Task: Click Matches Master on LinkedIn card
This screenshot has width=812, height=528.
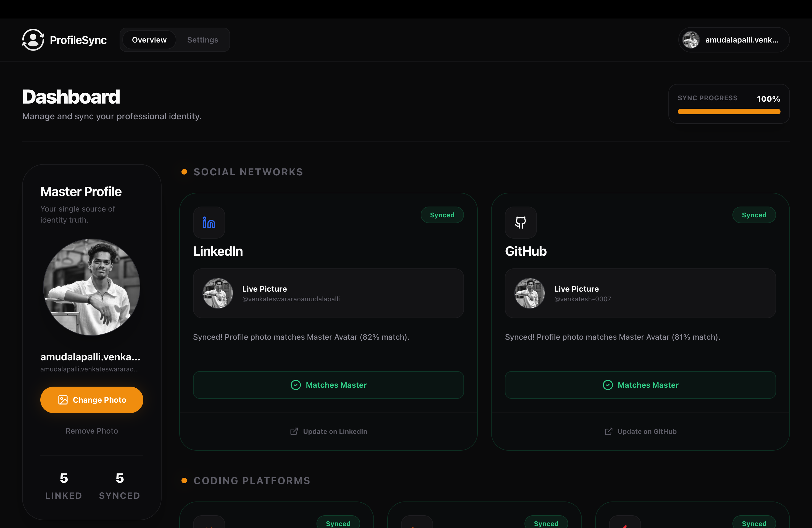Action: [328, 385]
